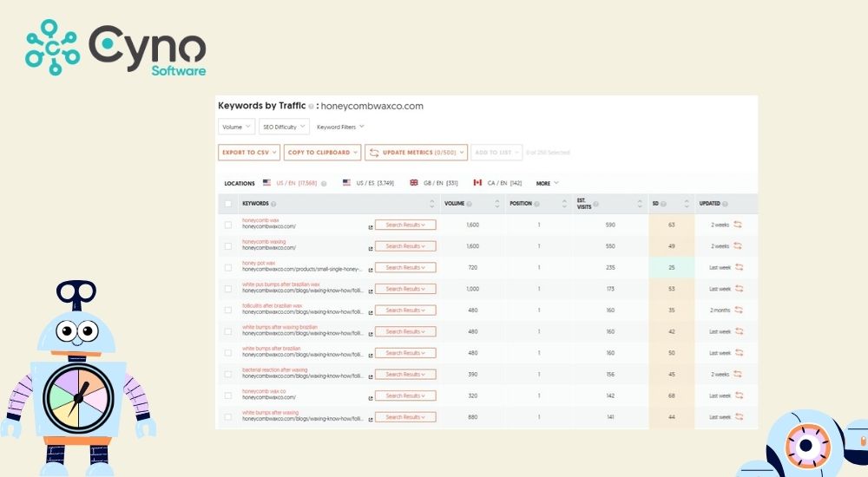The height and width of the screenshot is (477, 868).
Task: Click info icon beside US / EN location
Action: click(x=324, y=183)
